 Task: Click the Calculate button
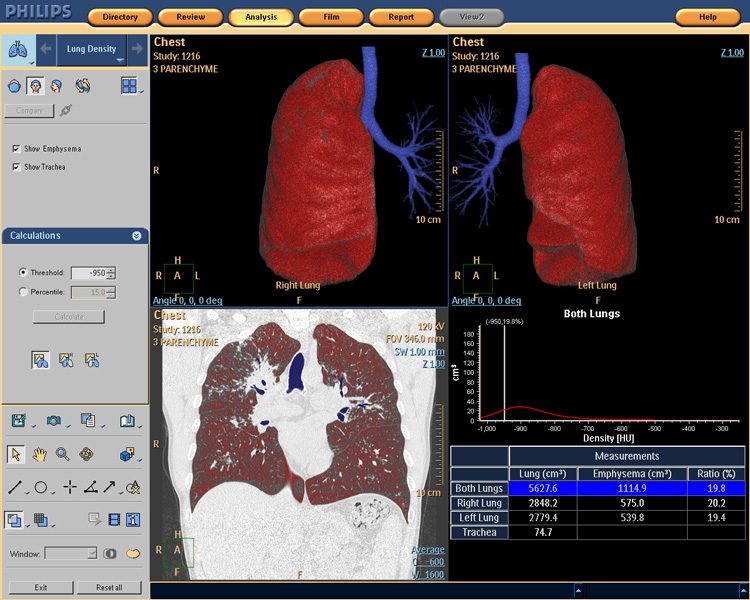click(x=69, y=317)
